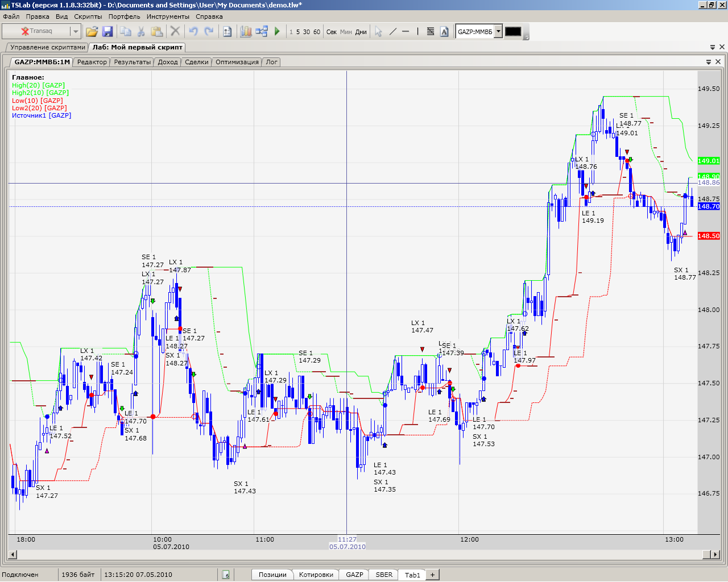Run the script with the green play icon
The width and height of the screenshot is (728, 582).
click(277, 31)
